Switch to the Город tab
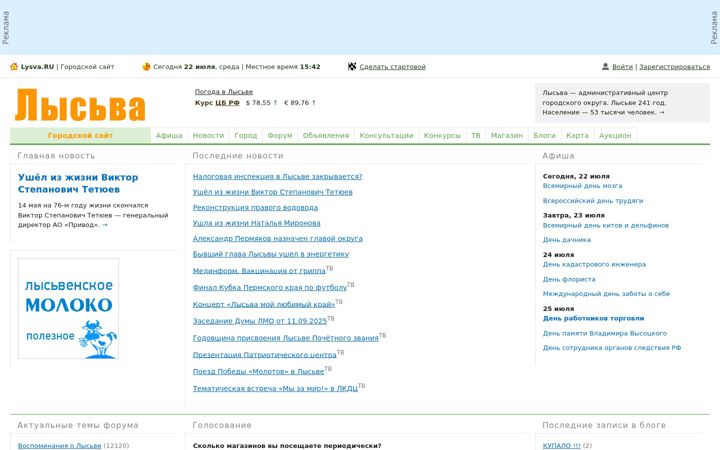The width and height of the screenshot is (720, 450). click(246, 135)
